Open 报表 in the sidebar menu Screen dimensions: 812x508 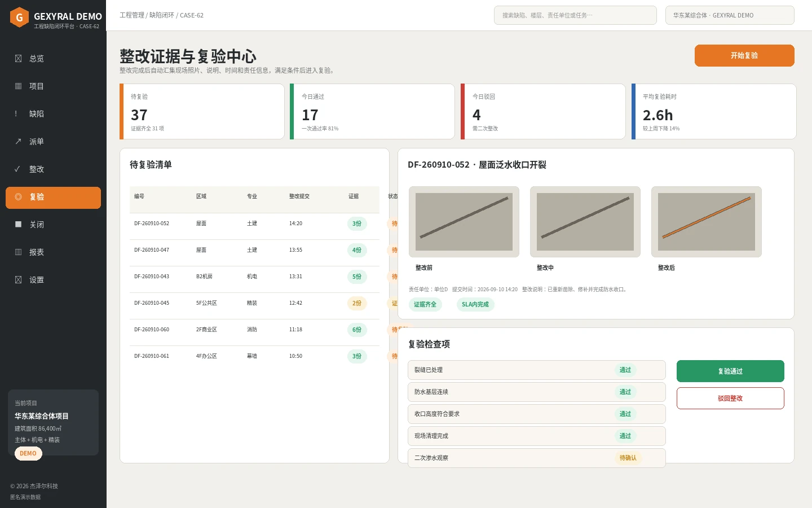[x=53, y=252]
